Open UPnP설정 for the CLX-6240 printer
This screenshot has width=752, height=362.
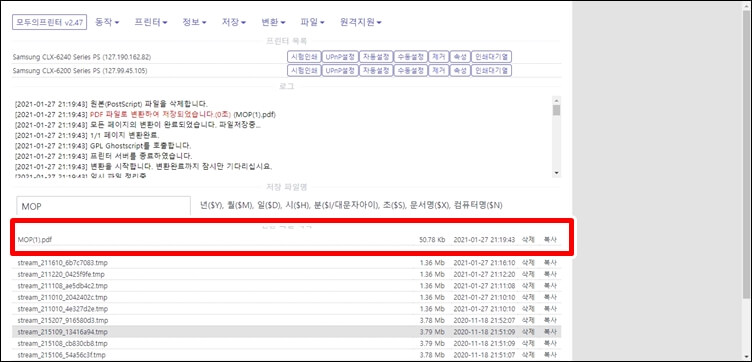[340, 57]
